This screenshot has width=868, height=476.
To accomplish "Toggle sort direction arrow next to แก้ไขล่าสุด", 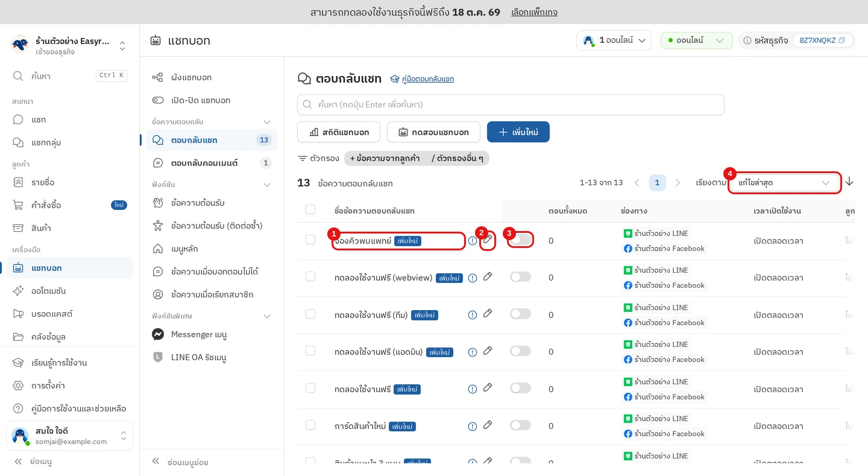I will point(849,182).
